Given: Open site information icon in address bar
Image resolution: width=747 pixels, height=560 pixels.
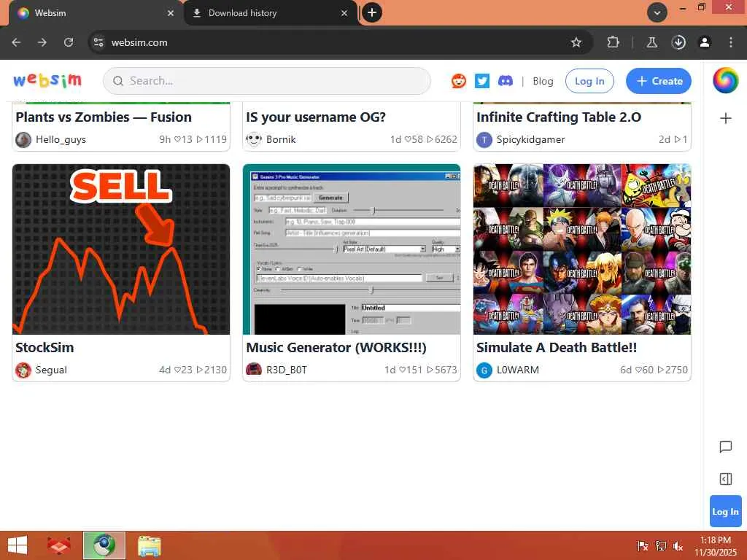Looking at the screenshot, I should pos(98,42).
